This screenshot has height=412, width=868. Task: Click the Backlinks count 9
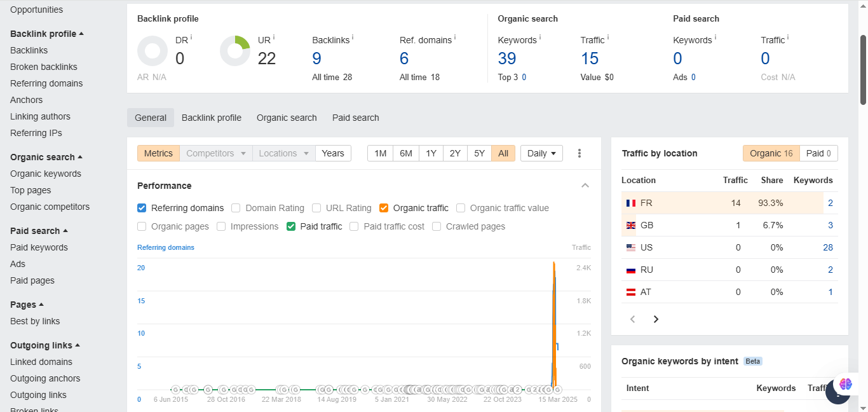coord(316,58)
